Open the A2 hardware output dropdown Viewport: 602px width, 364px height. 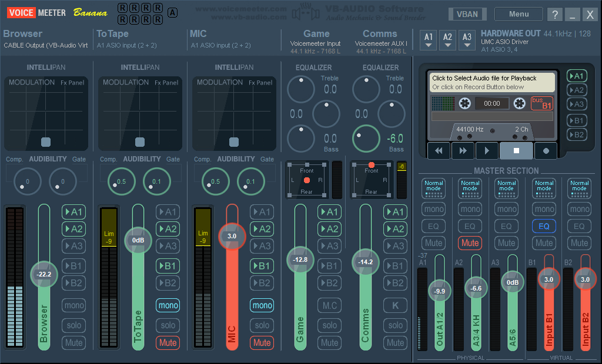447,41
